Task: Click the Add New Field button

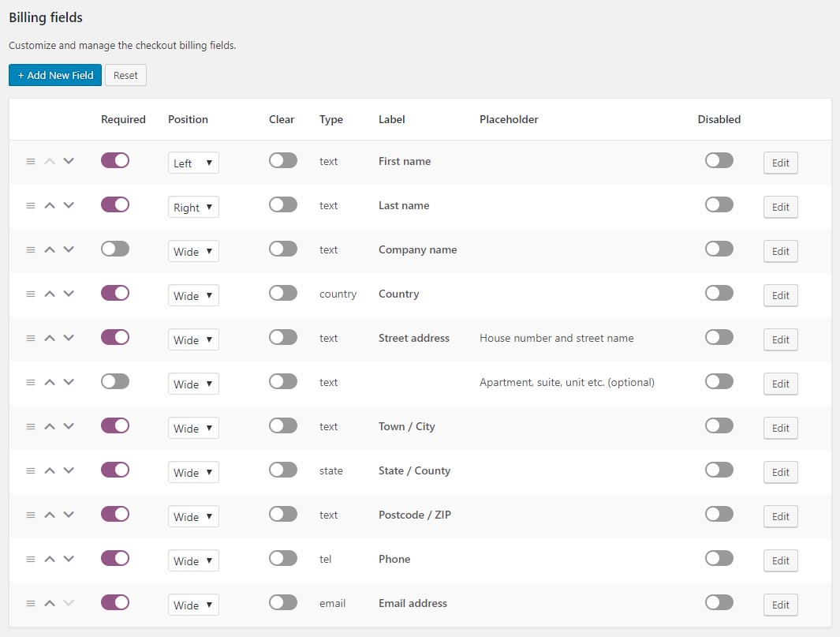Action: 55,75
